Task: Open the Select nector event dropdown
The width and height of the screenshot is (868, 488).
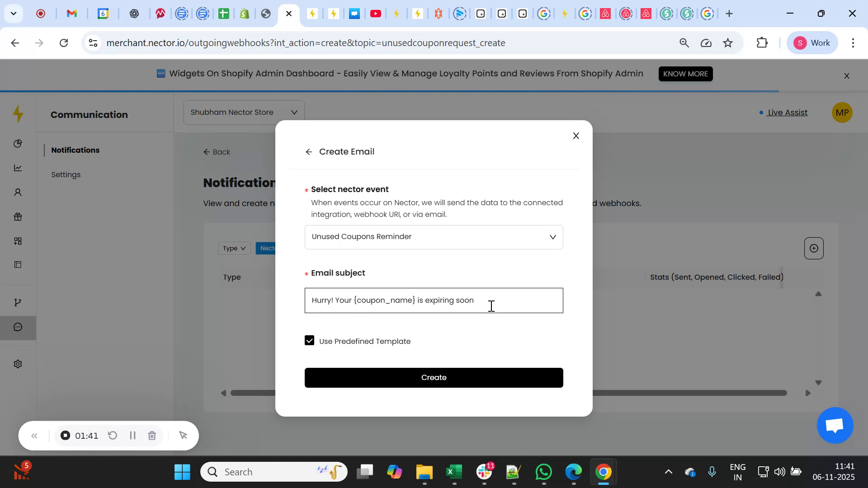Action: click(434, 237)
